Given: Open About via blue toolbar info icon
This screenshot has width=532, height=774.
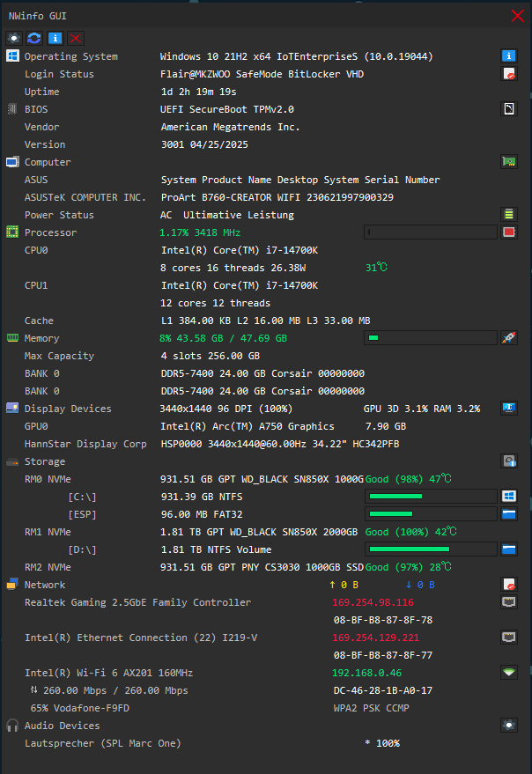Looking at the screenshot, I should tap(55, 38).
